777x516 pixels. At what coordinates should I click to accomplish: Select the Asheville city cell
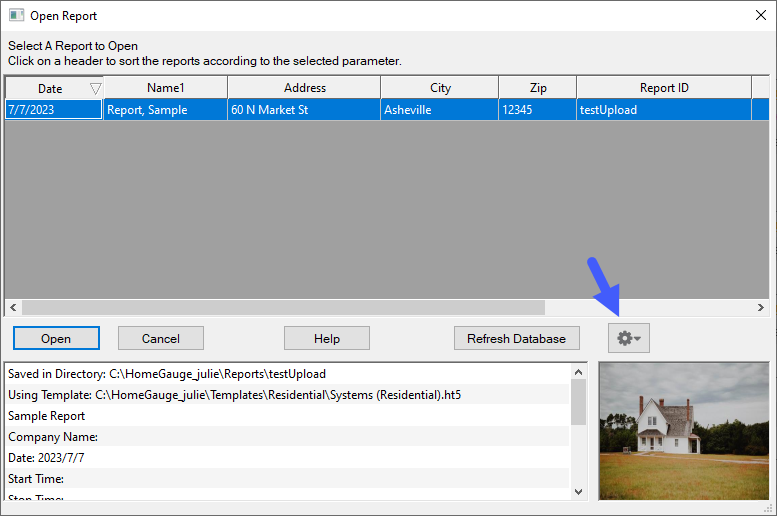pos(440,110)
